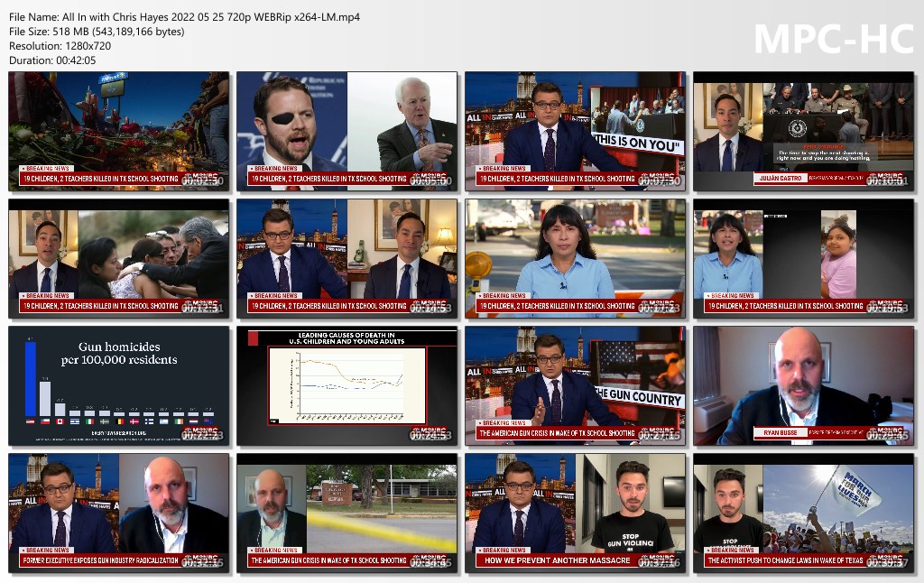Click the "THIS IS ON YOU" on-screen graphic
Image resolution: width=924 pixels, height=583 pixels.
(639, 142)
